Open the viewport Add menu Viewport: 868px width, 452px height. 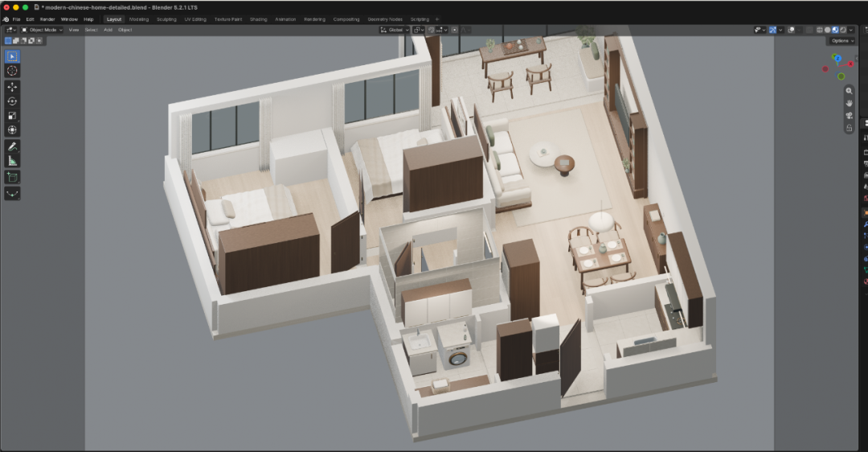[108, 30]
